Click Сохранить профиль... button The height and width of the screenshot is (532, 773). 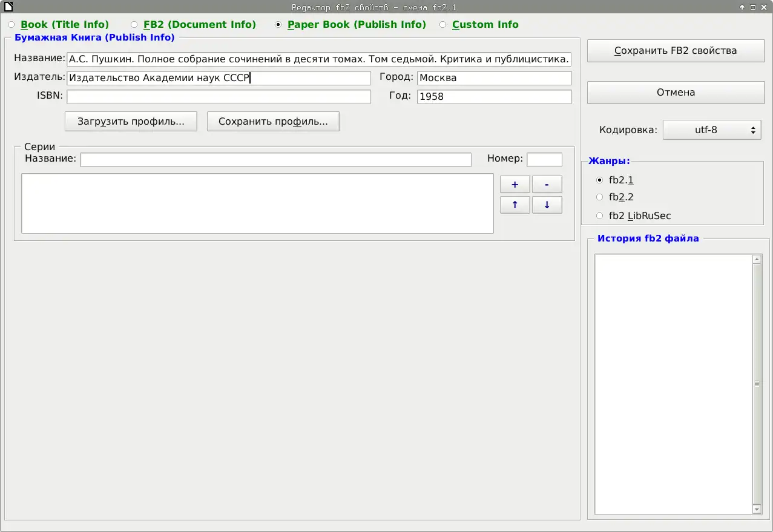tap(273, 121)
